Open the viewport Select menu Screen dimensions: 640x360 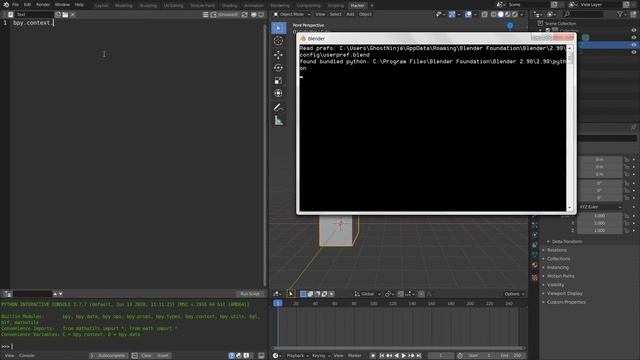336,15
